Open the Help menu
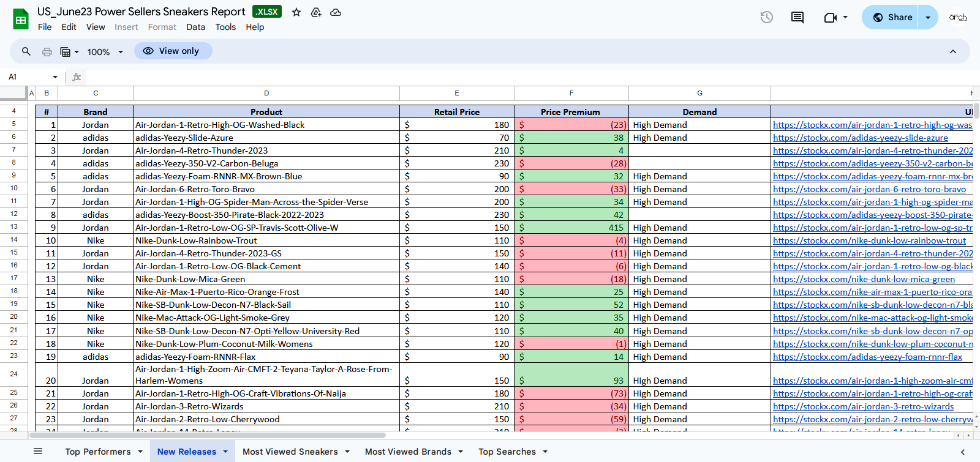The height and width of the screenshot is (462, 980). (255, 27)
